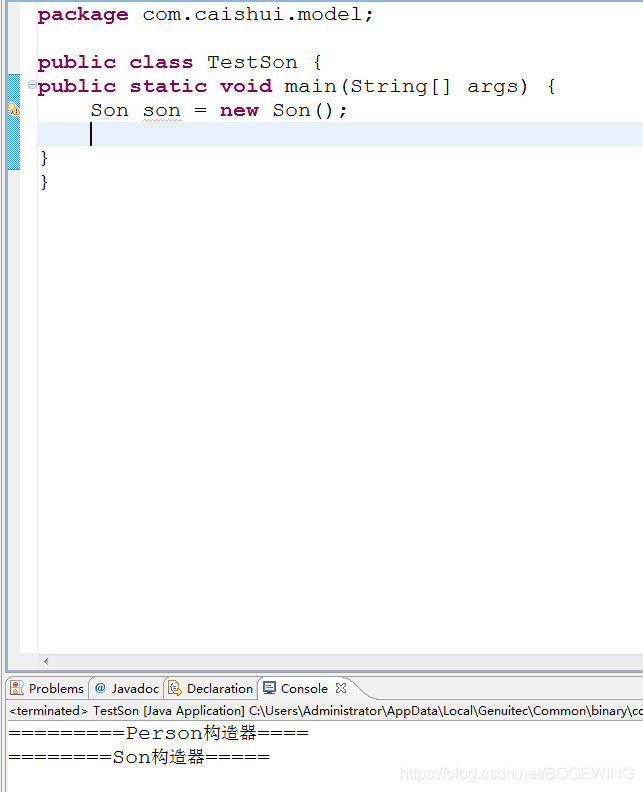Click the editor horizontal scroll left arrow

(x=46, y=661)
